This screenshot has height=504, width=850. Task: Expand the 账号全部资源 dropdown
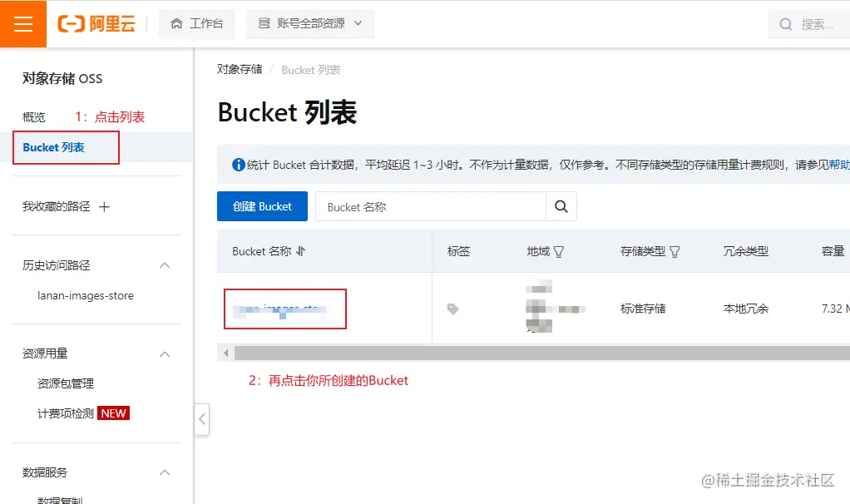pyautogui.click(x=310, y=24)
